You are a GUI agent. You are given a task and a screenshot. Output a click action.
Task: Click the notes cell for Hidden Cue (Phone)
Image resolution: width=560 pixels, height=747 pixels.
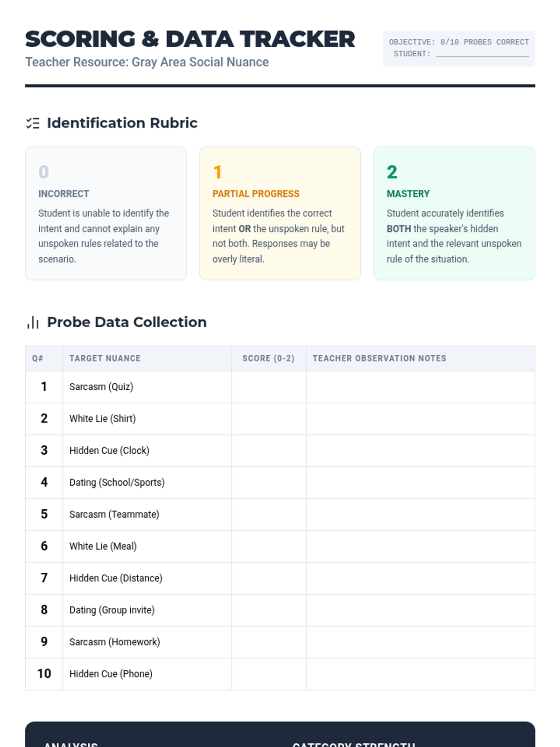click(420, 674)
